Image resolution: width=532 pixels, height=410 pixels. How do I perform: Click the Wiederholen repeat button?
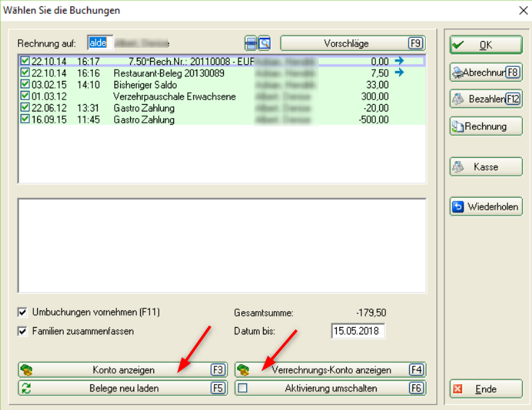pyautogui.click(x=486, y=206)
